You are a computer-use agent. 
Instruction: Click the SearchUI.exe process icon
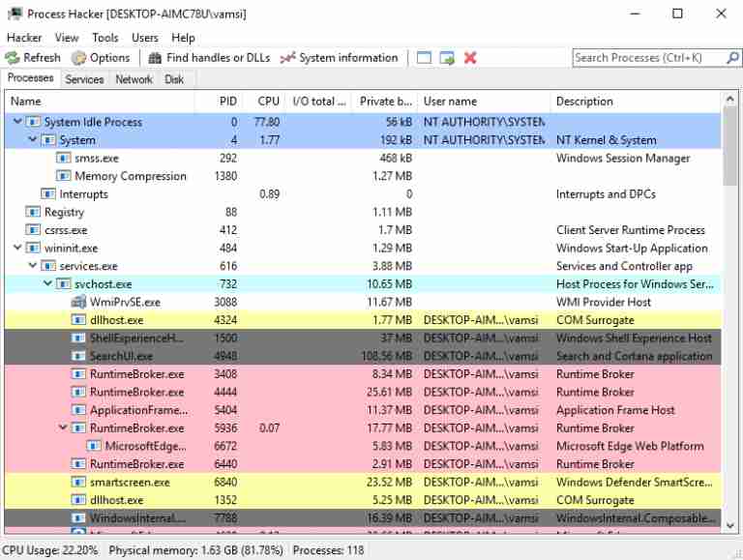(78, 356)
